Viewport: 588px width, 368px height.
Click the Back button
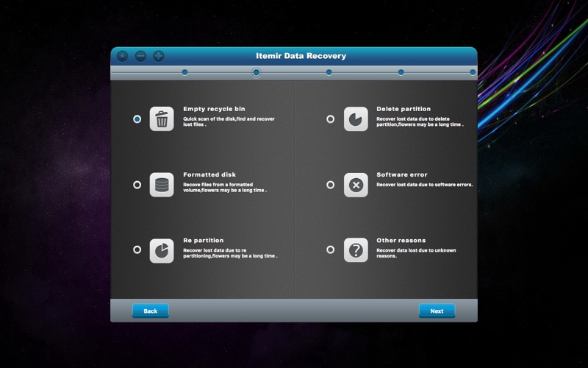(151, 311)
